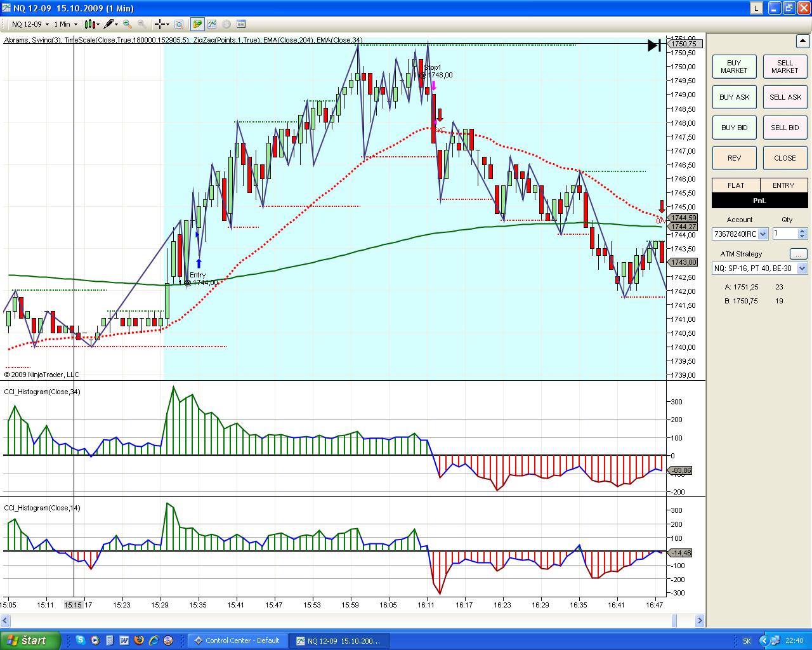Click the B: 1750,75 bid price text
This screenshot has height=650, width=812.
(742, 301)
